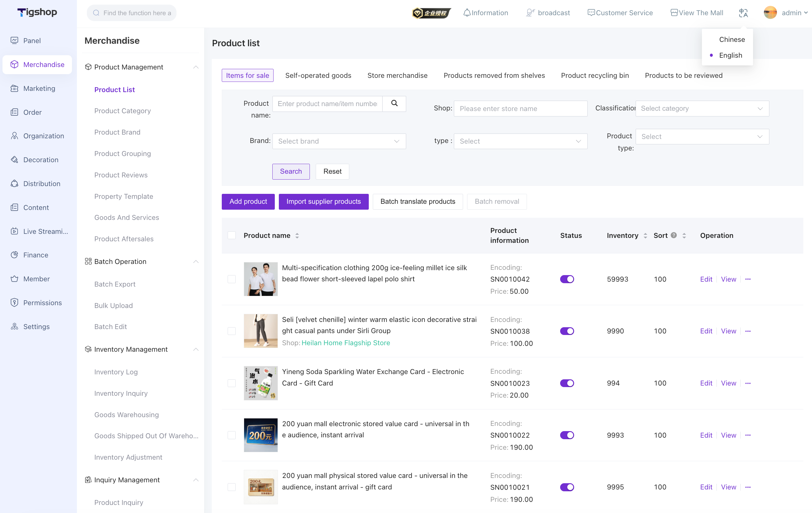This screenshot has width=812, height=513.
Task: Click the Sort column help question icon
Action: [674, 235]
